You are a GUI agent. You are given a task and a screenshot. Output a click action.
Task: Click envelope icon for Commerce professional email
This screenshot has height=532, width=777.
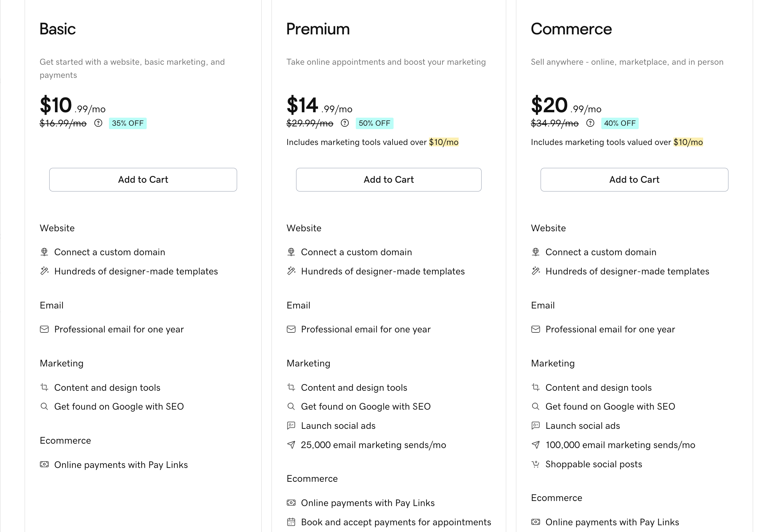[536, 329]
